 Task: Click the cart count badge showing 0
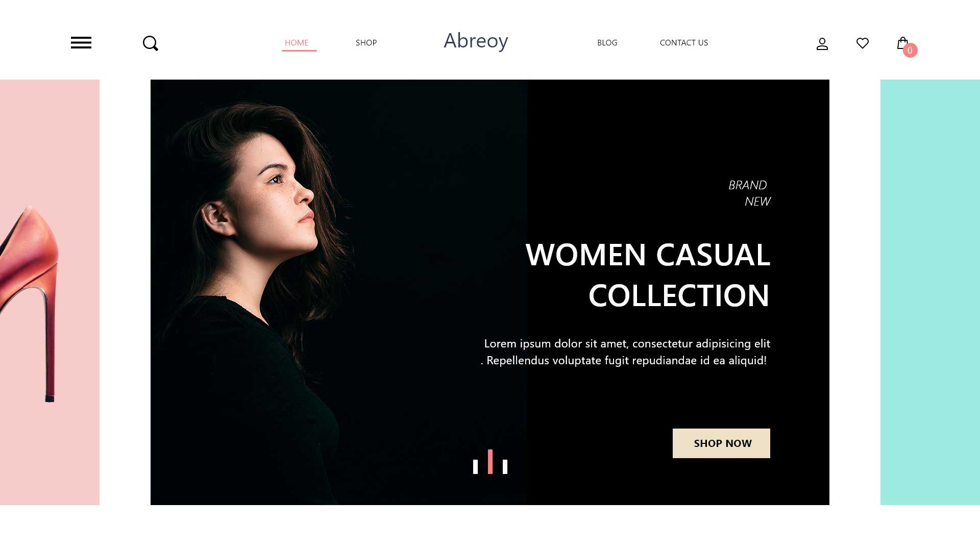(x=910, y=51)
